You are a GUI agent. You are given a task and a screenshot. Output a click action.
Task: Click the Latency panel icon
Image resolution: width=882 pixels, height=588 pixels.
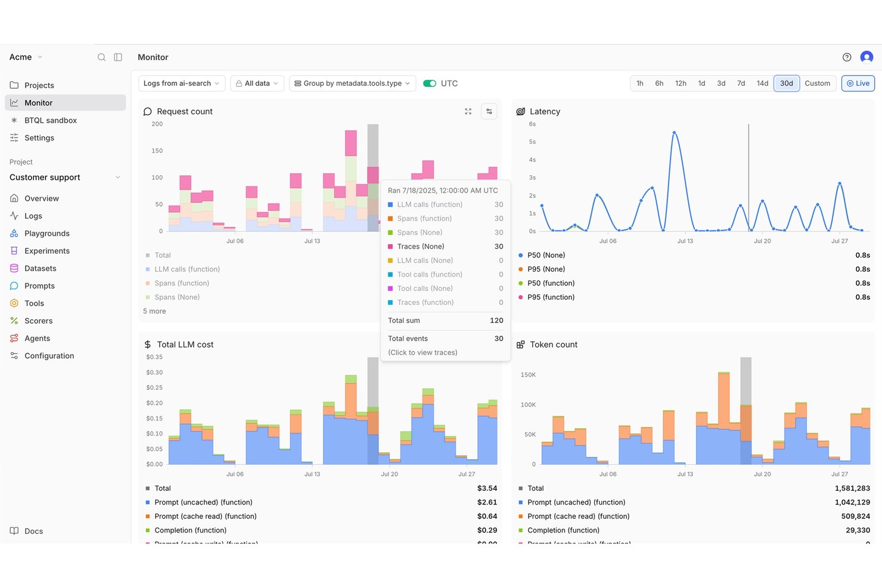pyautogui.click(x=520, y=111)
